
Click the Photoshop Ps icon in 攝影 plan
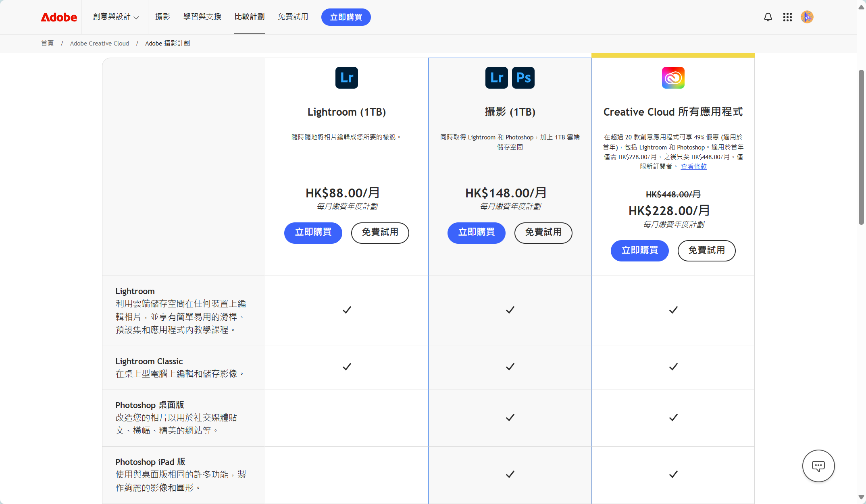click(x=523, y=78)
